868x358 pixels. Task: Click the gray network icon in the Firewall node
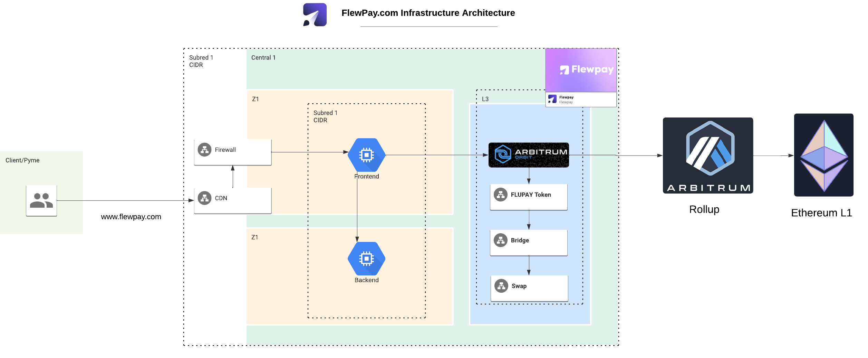click(204, 150)
